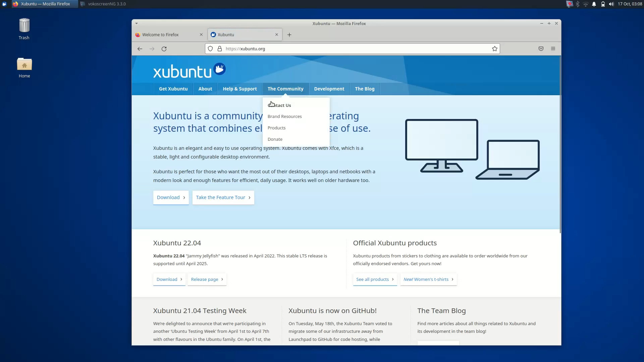Switch to the Welcome to Firefox tab
Image resolution: width=644 pixels, height=362 pixels.
tap(160, 35)
